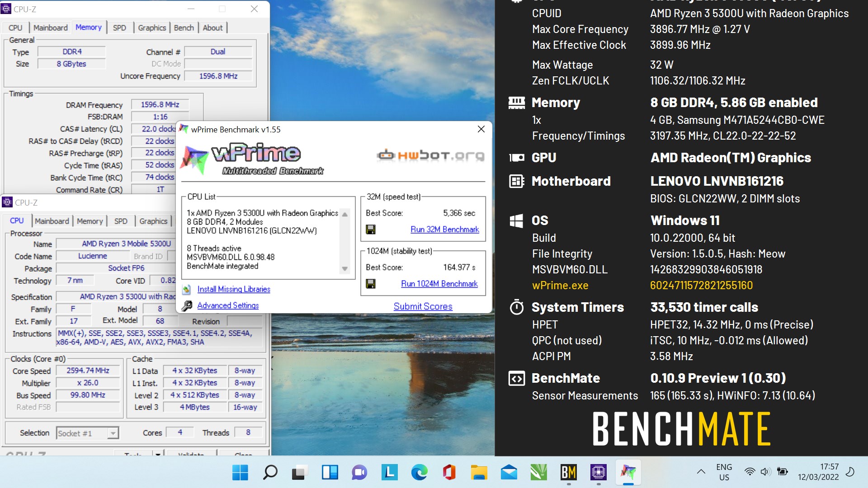The height and width of the screenshot is (488, 868).
Task: Click the Validate button in CPU-Z
Action: pyautogui.click(x=191, y=453)
